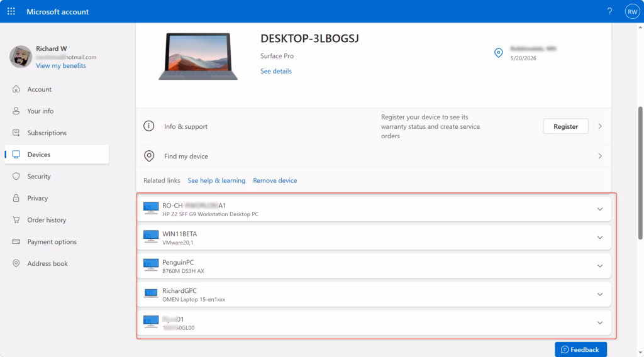644x357 pixels.
Task: Click the Feedback chat bubble icon
Action: pos(565,349)
